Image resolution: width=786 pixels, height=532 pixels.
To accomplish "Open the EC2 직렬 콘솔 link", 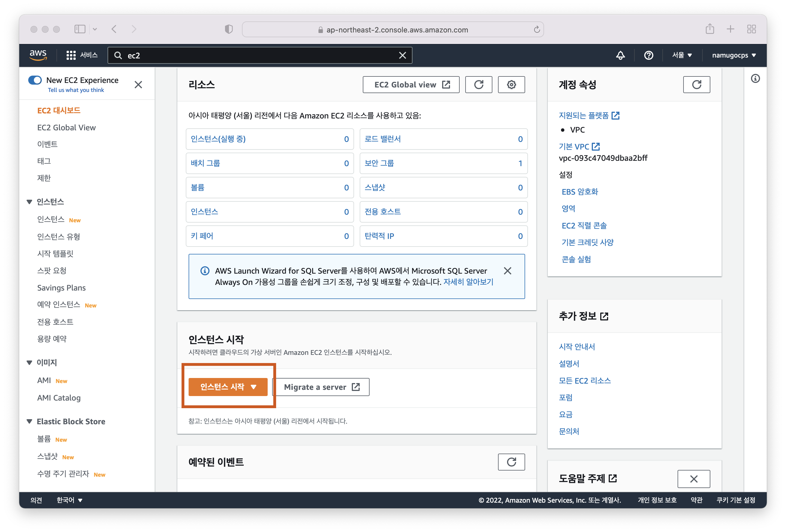I will pos(584,225).
